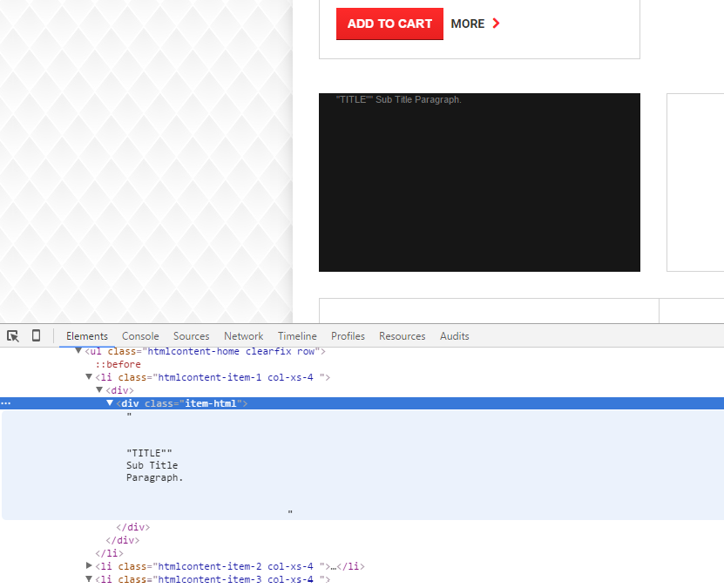This screenshot has height=588, width=724.
Task: Click the red arrow next to MORE
Action: click(496, 23)
